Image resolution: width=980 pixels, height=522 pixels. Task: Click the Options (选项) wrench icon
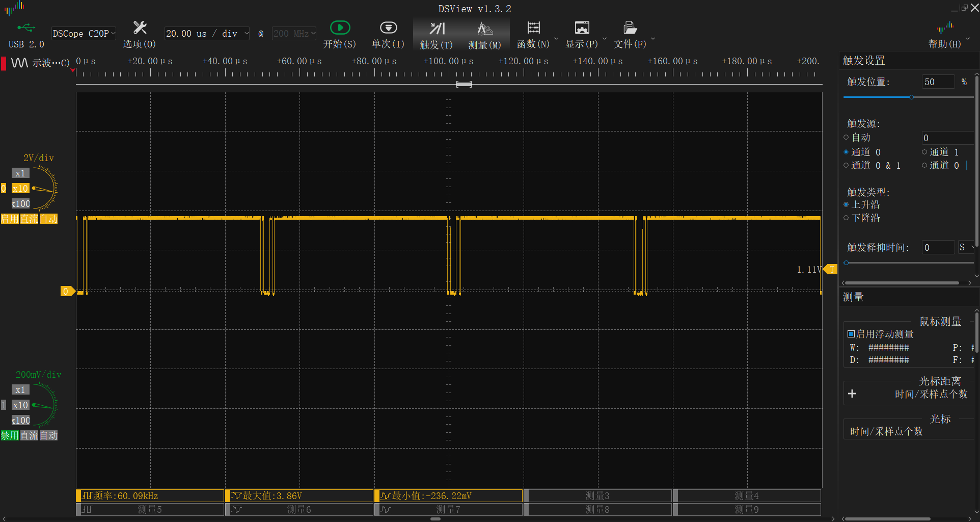click(x=140, y=28)
